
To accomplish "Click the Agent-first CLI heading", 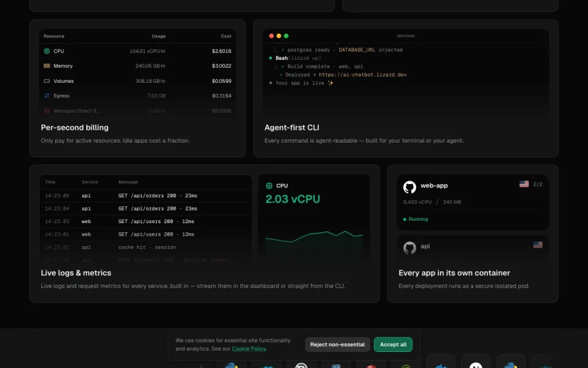I will pyautogui.click(x=292, y=128).
